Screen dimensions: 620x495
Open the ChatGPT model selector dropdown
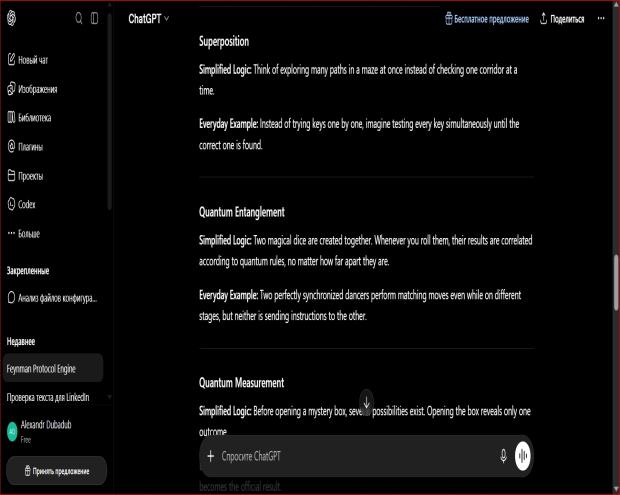(x=149, y=19)
